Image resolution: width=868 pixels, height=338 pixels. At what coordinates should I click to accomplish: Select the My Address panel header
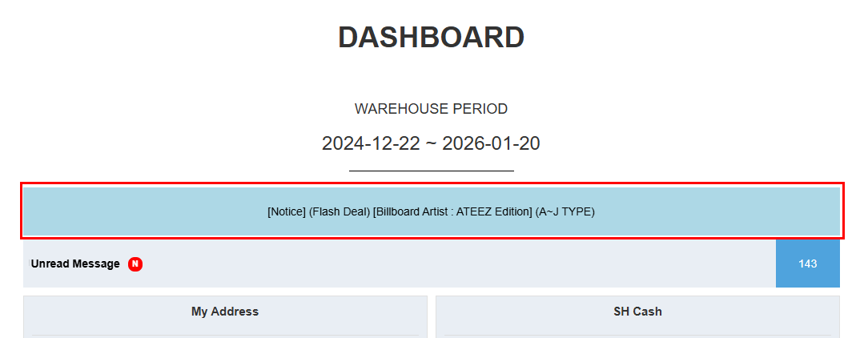pyautogui.click(x=224, y=312)
